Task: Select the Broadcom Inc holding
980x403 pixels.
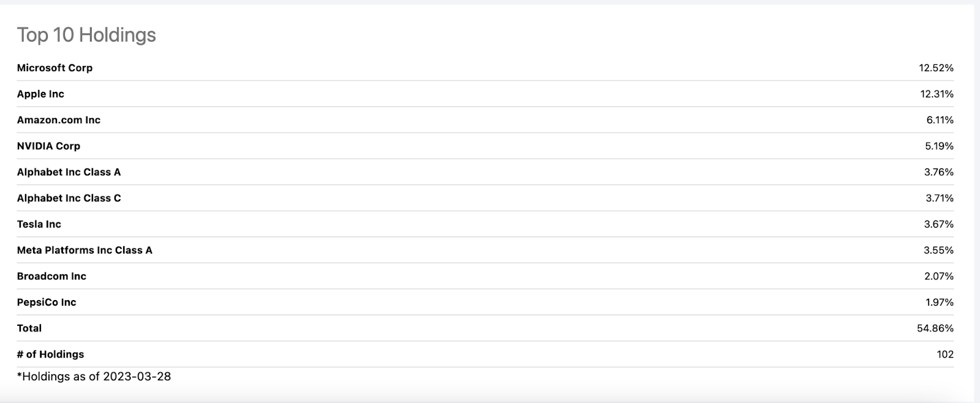Action: (x=51, y=276)
